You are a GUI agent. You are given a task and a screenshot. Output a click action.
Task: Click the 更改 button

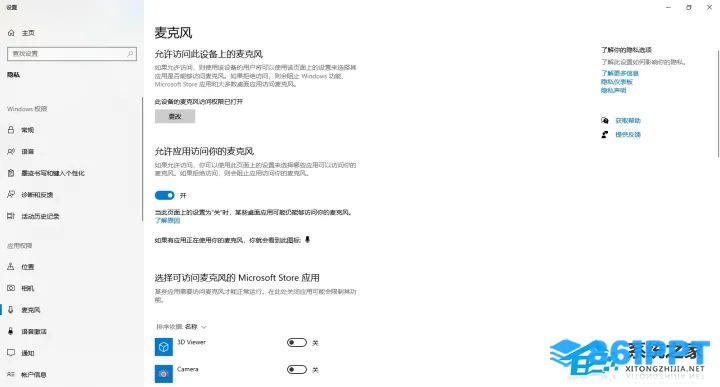tap(175, 117)
